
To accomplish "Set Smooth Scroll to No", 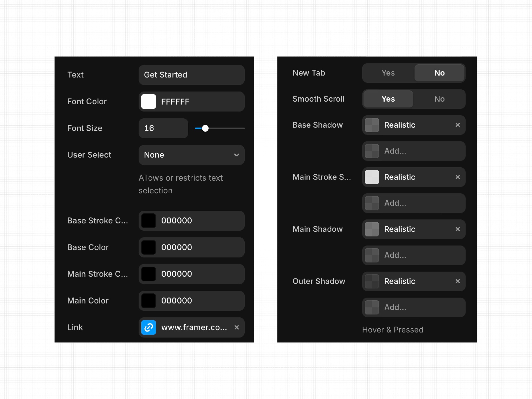I will 439,99.
